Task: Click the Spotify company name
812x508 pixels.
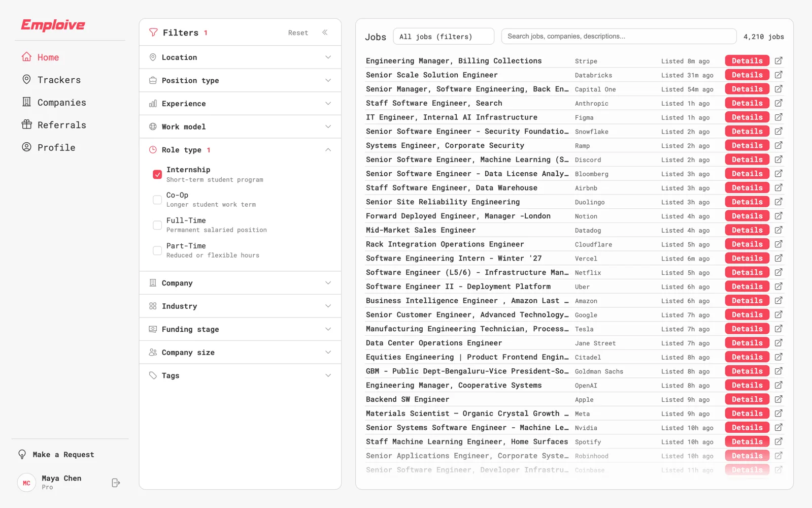Action: tap(588, 442)
